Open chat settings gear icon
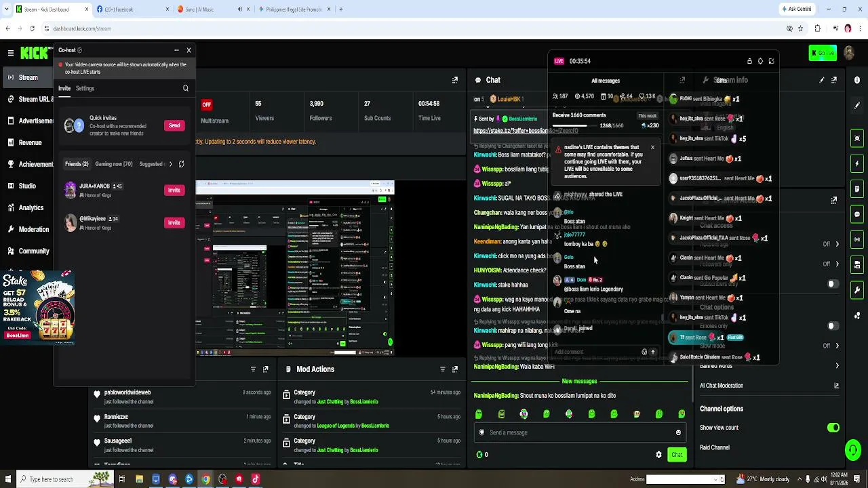The width and height of the screenshot is (868, 488). [x=658, y=455]
